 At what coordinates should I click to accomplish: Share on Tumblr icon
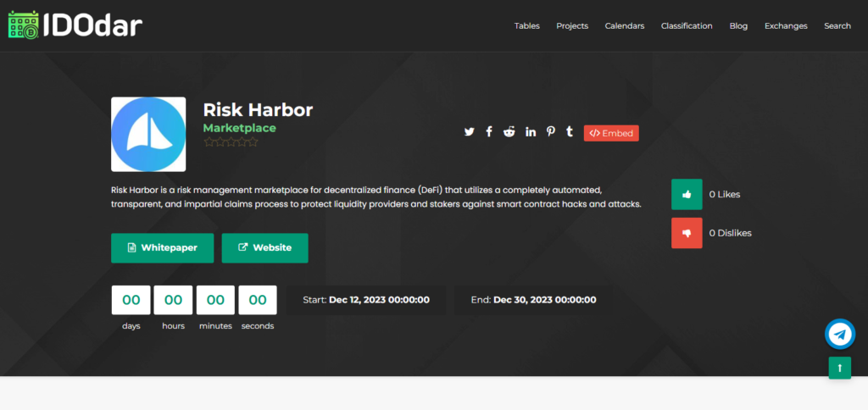(x=570, y=131)
